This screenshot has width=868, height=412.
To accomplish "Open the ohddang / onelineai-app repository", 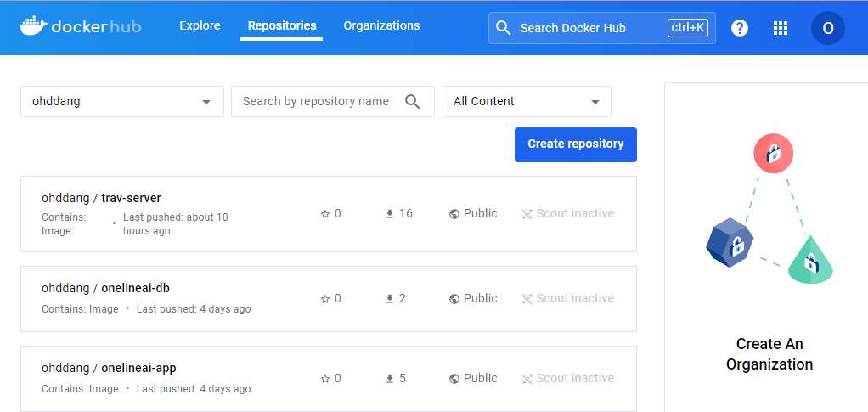I will (109, 368).
